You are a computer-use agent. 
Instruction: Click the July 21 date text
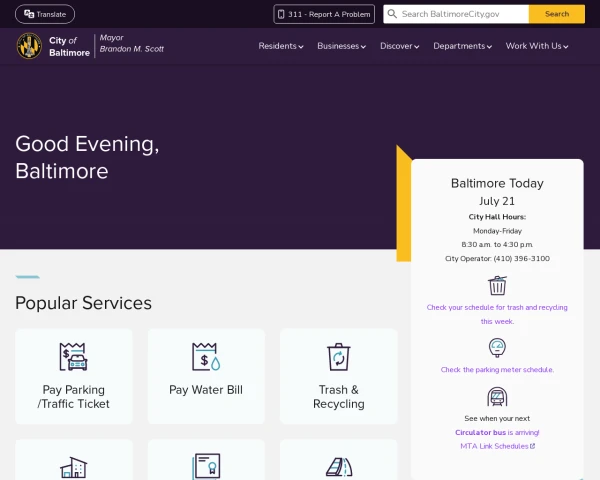(x=497, y=201)
